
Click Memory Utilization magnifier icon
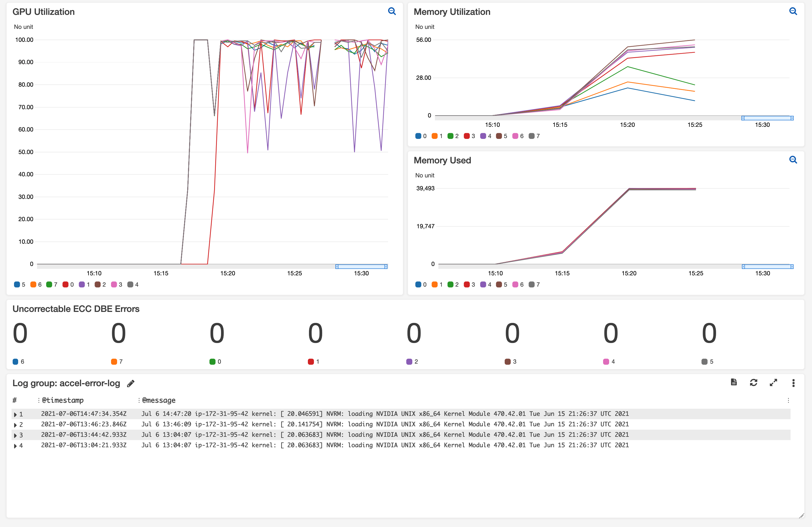[x=793, y=11]
